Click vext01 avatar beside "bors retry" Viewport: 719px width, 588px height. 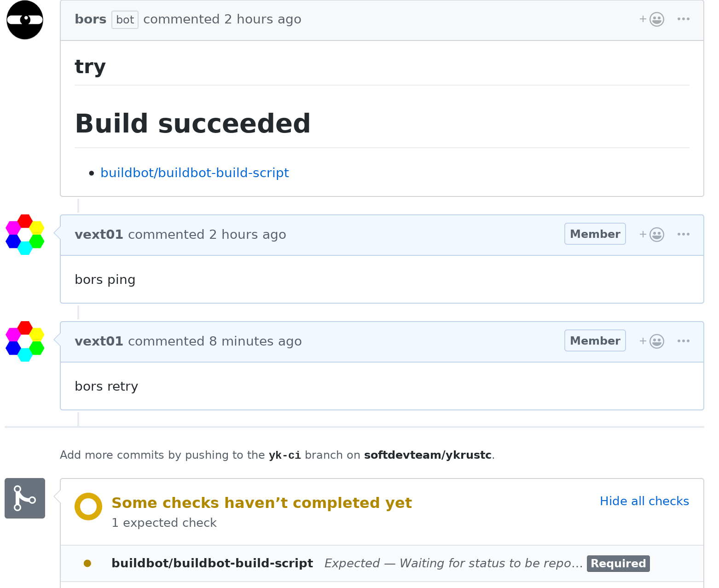tap(25, 341)
